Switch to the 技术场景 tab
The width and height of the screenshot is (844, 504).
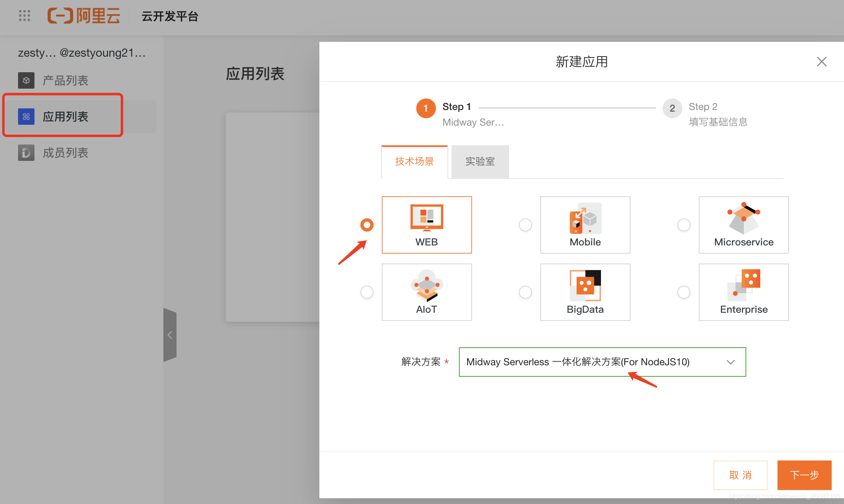pyautogui.click(x=414, y=162)
